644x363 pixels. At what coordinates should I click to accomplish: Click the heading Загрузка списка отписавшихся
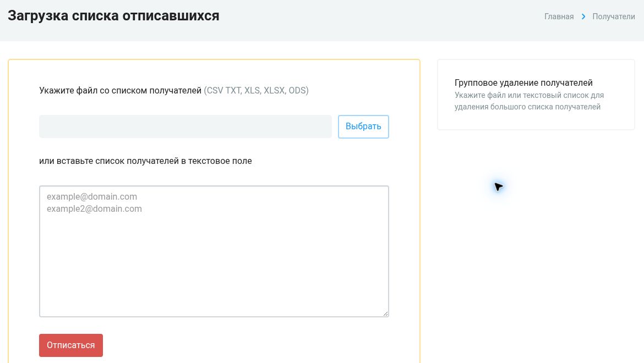(x=113, y=15)
